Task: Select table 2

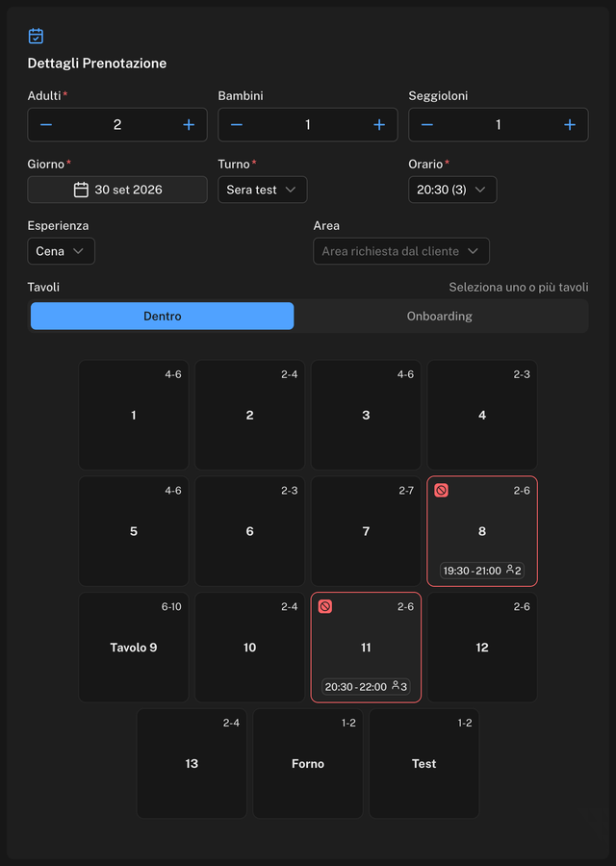Action: [249, 415]
